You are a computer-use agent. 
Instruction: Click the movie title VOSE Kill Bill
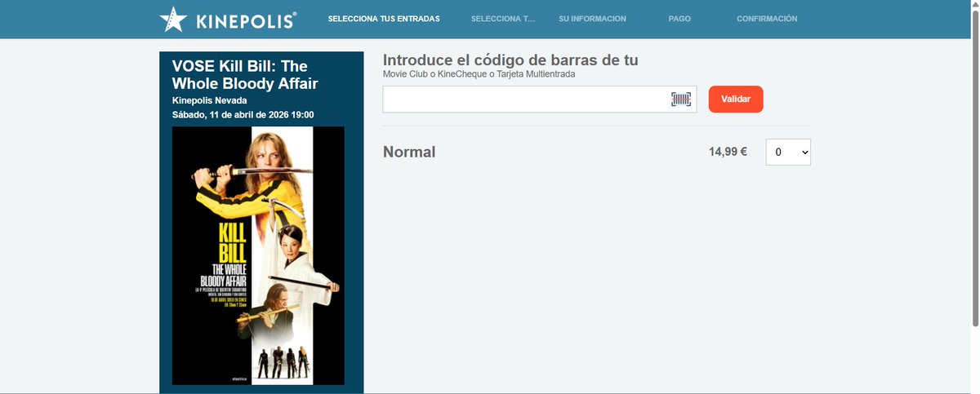pos(245,75)
